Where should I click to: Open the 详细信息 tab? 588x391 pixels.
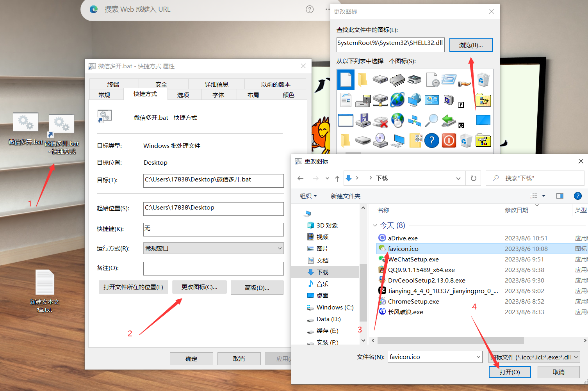(x=217, y=84)
